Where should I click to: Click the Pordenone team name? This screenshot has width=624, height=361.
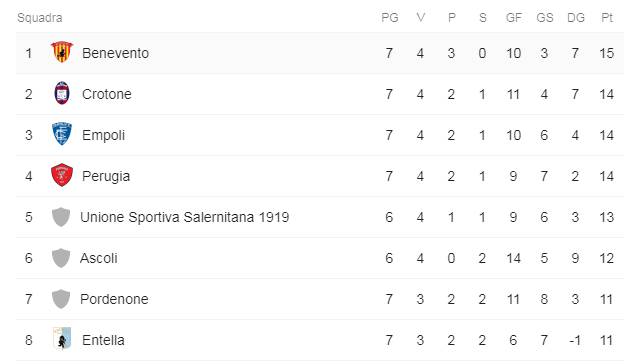[x=114, y=299]
